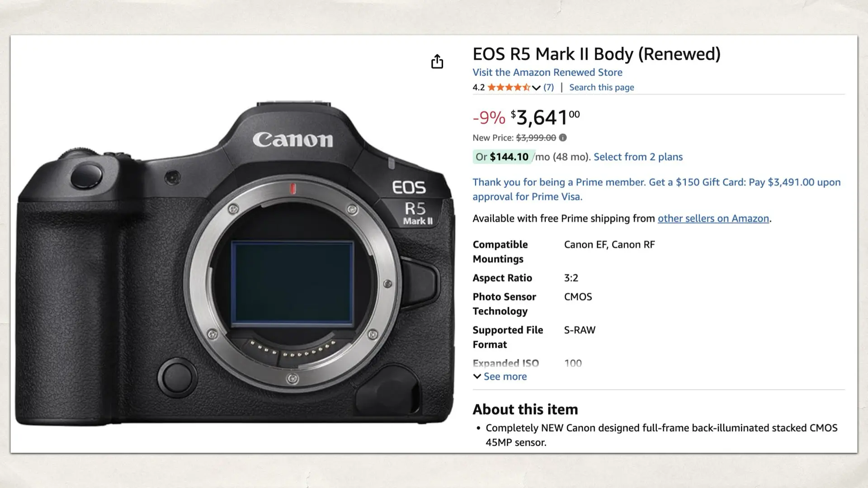Visit the Amazon Renewed Store

pos(547,72)
